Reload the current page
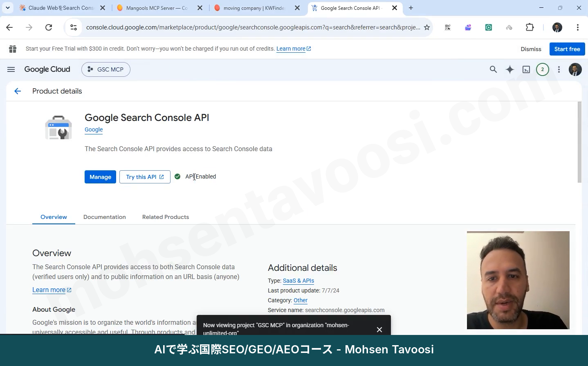This screenshot has width=588, height=366. (49, 27)
